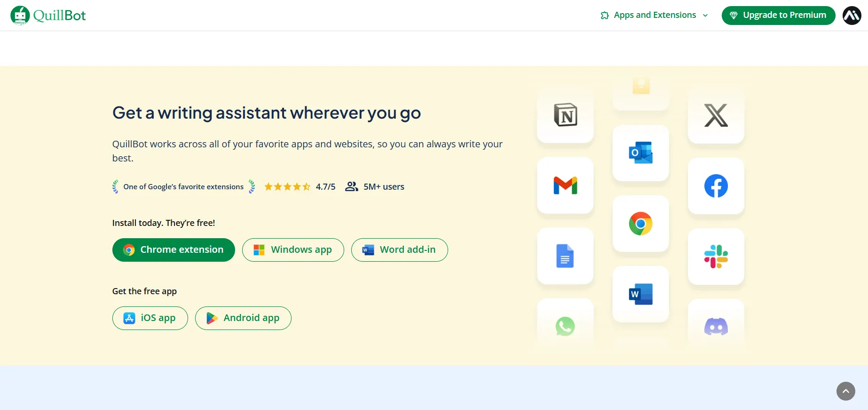The width and height of the screenshot is (868, 410).
Task: Open the Apps and Extensions dropdown
Action: point(654,15)
